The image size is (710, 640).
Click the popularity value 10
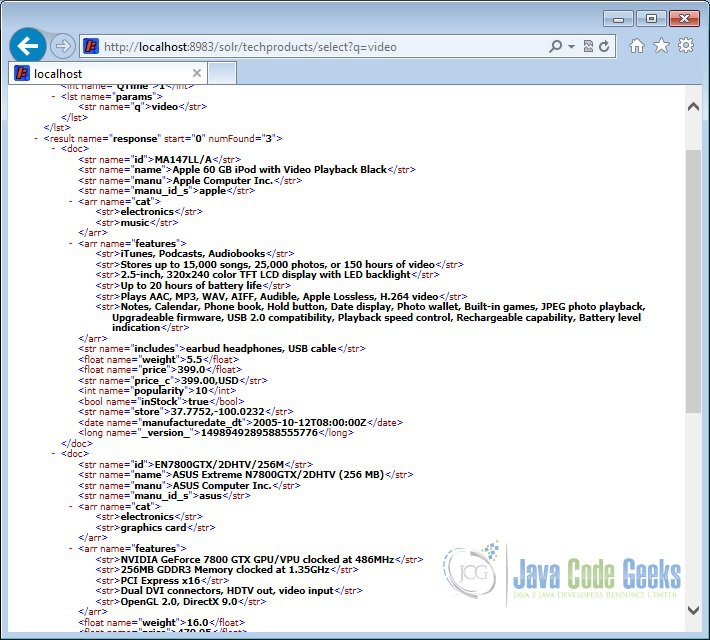(x=201, y=390)
